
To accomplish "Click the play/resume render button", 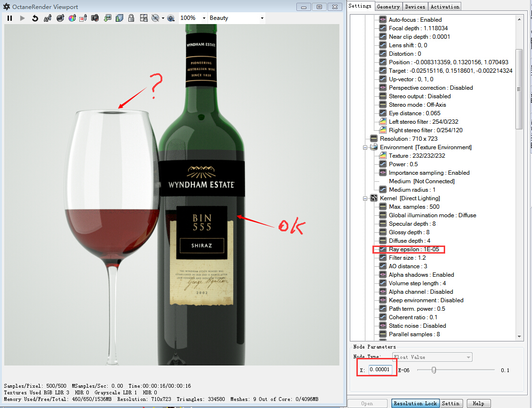I will pyautogui.click(x=22, y=18).
